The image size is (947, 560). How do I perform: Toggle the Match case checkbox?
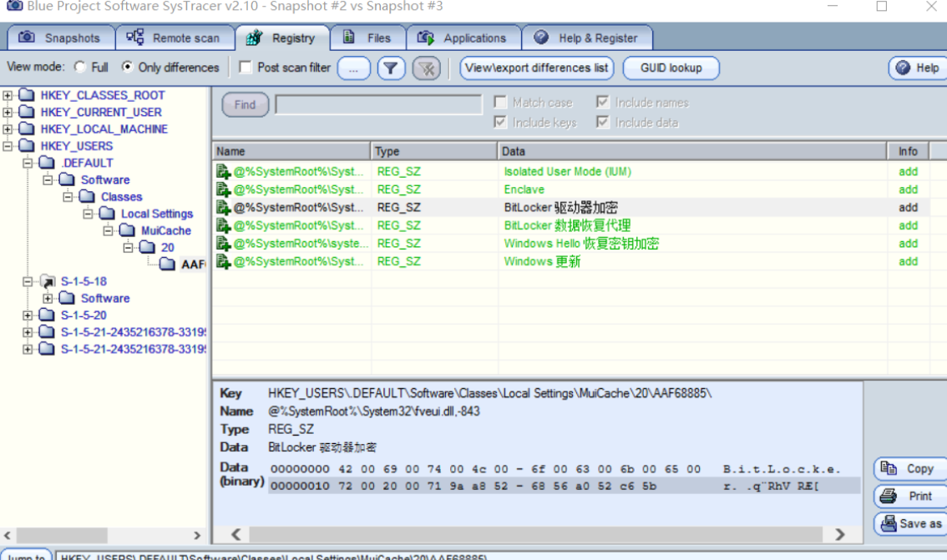(x=500, y=102)
